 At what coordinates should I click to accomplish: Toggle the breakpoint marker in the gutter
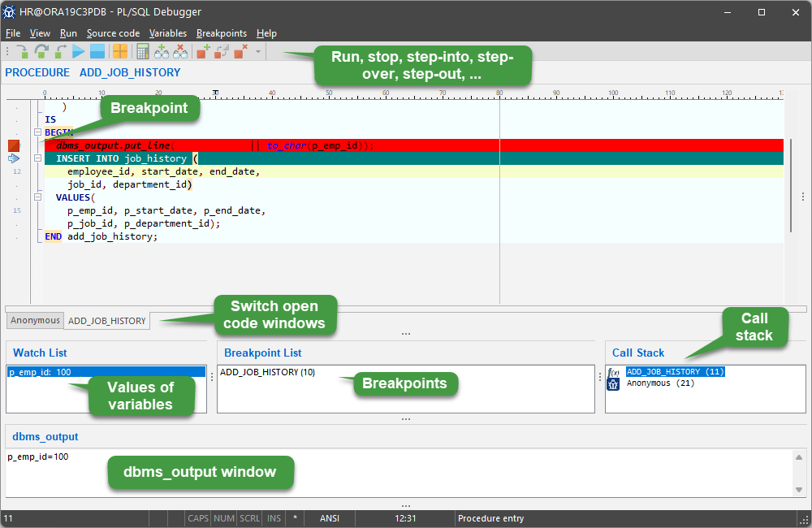12,145
